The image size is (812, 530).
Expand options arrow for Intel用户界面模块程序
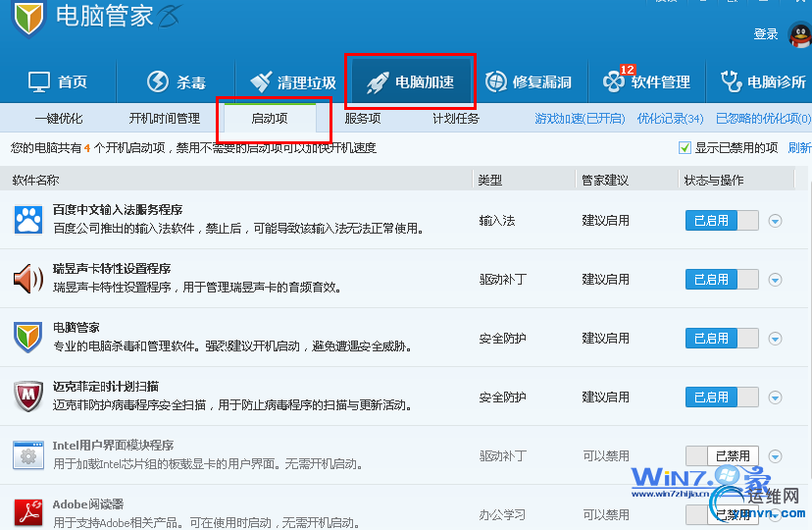[x=776, y=456]
